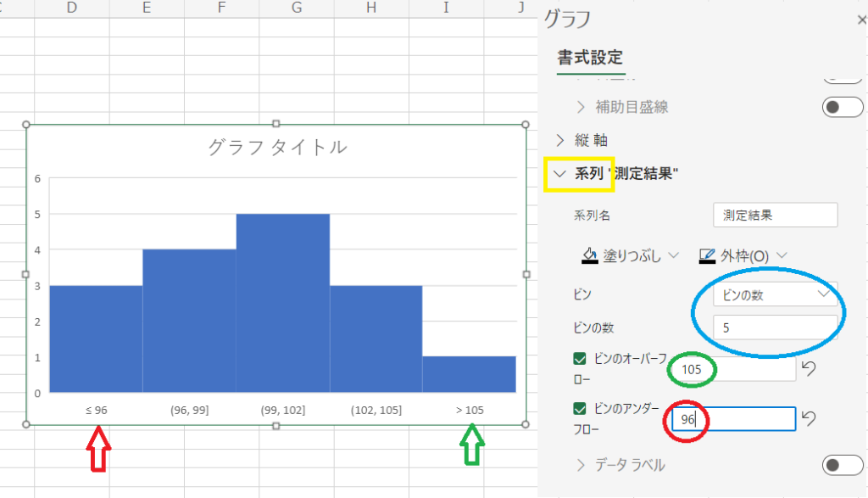The image size is (868, 498).
Task: Reset the ビンのオーバーフロー value with undo arrow
Action: [810, 369]
